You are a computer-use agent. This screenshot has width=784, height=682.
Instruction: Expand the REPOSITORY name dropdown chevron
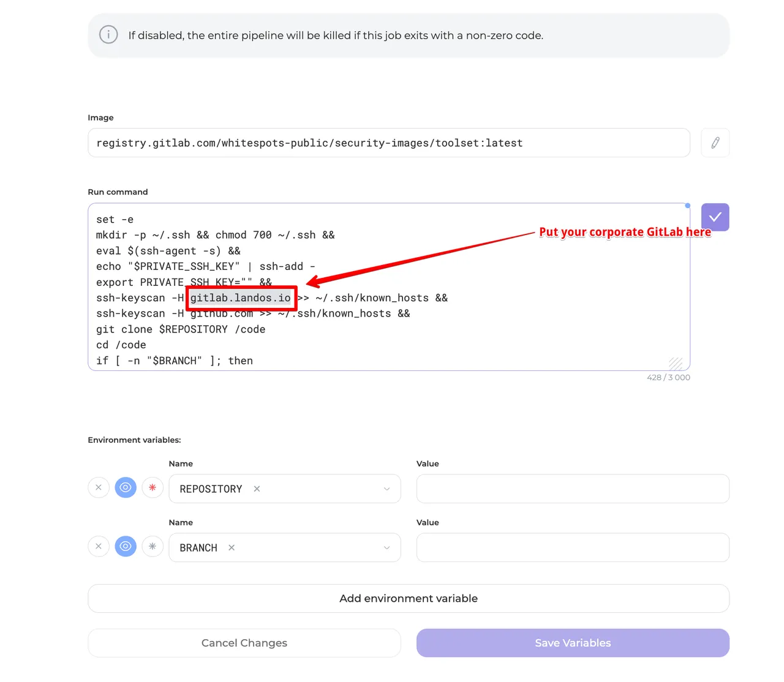(x=386, y=489)
